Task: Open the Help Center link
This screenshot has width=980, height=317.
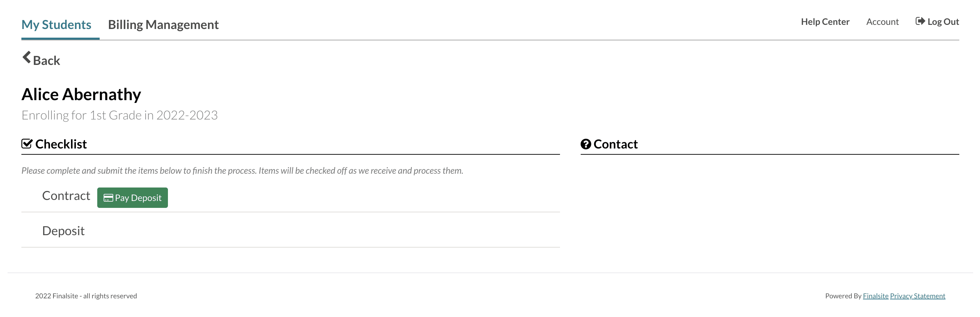Action: tap(825, 22)
